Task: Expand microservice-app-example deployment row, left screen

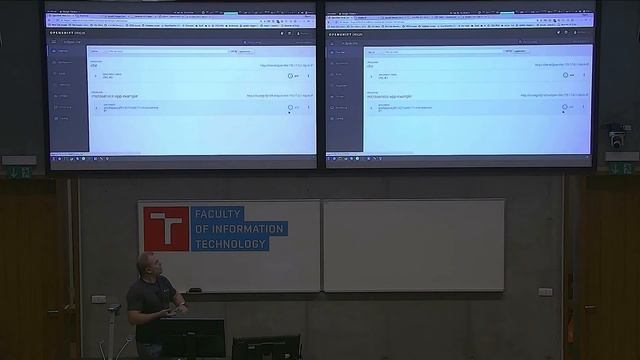Action: click(96, 108)
